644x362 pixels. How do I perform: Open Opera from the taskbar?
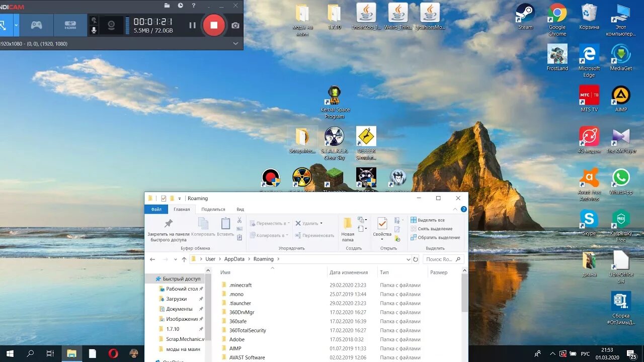[113, 353]
